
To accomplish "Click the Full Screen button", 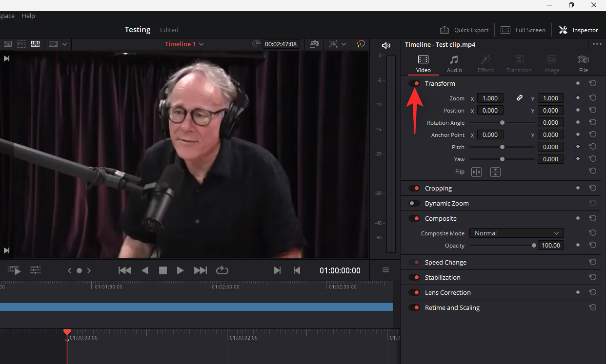I will point(523,30).
